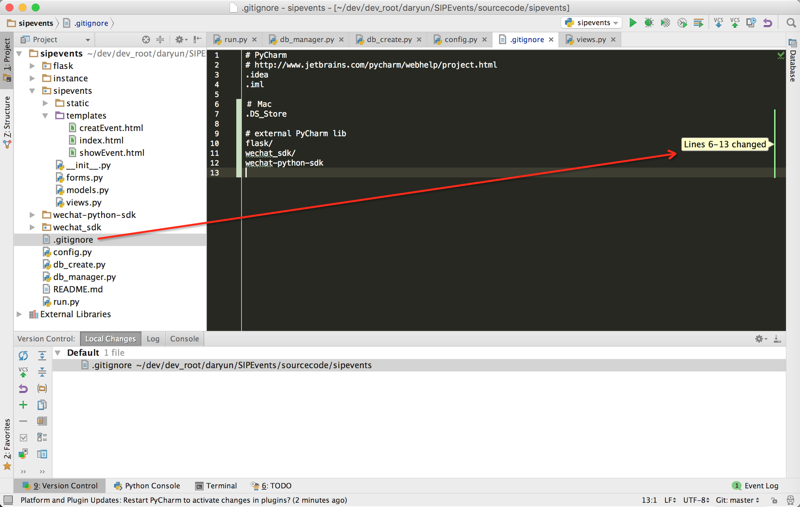The height and width of the screenshot is (507, 800).
Task: Open the Database side panel
Action: 792,60
